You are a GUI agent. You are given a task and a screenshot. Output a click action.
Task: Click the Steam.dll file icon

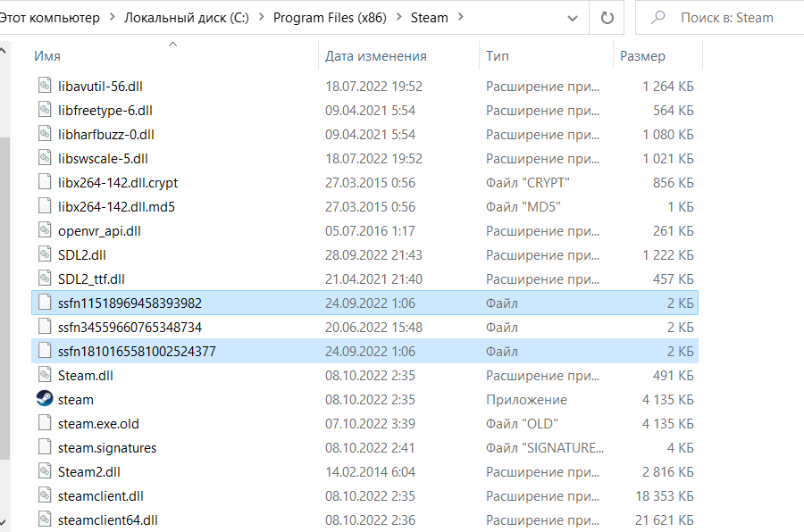pos(45,374)
